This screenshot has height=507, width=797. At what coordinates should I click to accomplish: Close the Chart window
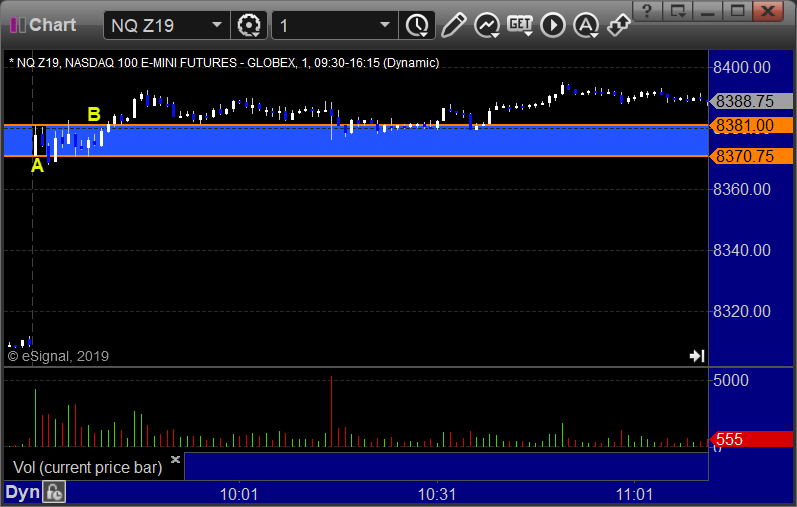coord(768,11)
